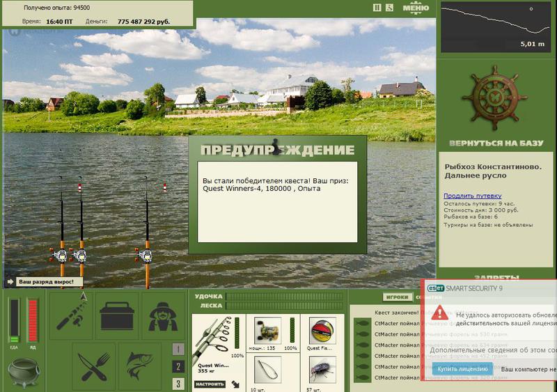Switch to rod slot 3
The height and width of the screenshot is (392, 557).
click(178, 384)
